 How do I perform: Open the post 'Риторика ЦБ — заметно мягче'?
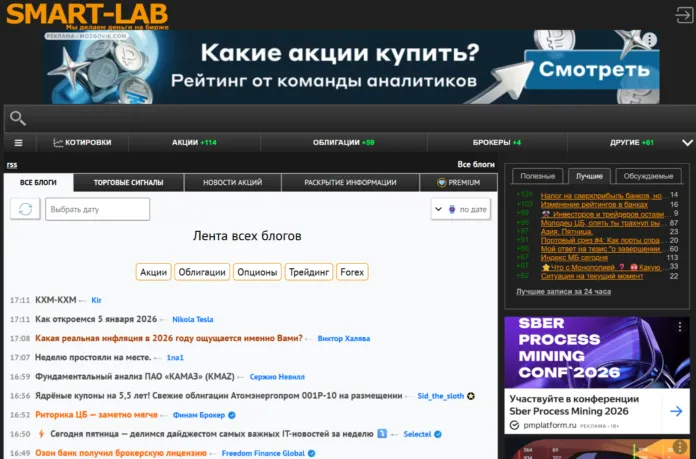point(96,415)
